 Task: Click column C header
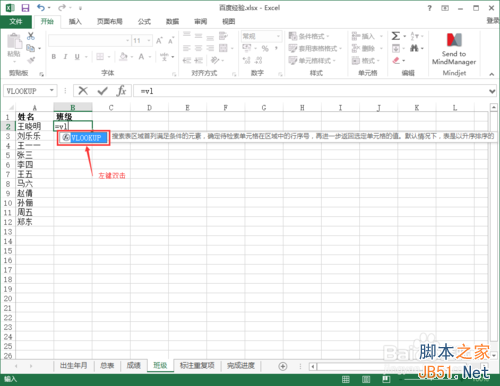[x=111, y=107]
